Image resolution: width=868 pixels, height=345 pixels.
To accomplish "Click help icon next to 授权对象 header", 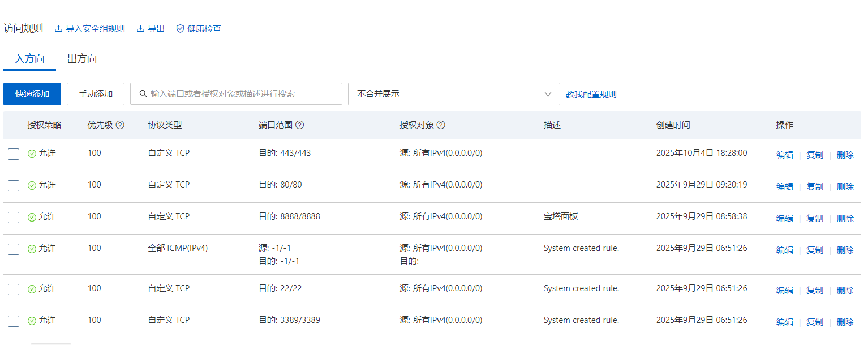I will point(441,125).
